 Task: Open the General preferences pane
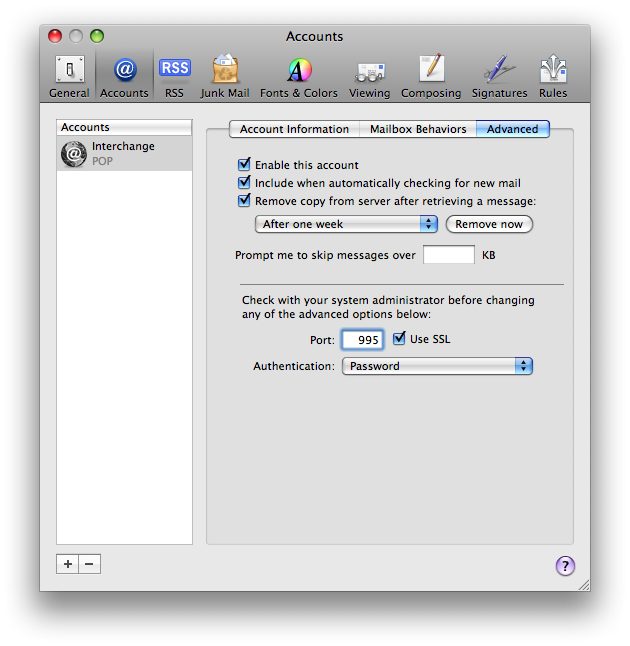click(69, 76)
